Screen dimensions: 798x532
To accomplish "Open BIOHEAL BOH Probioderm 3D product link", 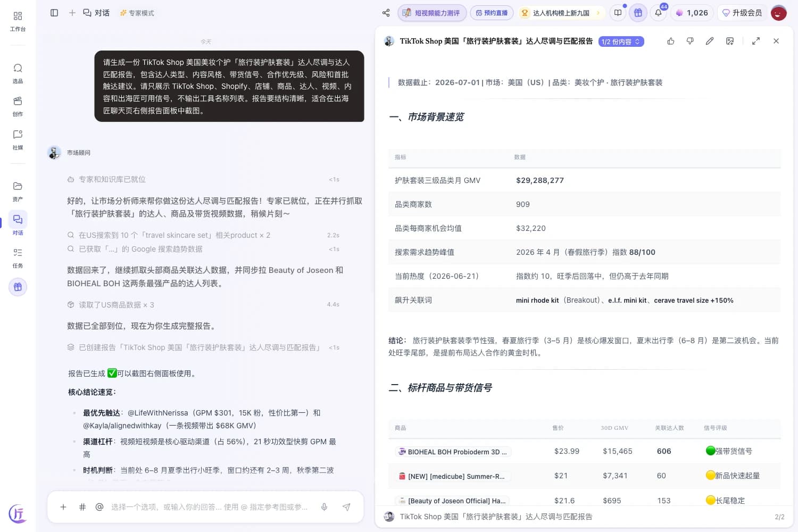I will tap(453, 452).
